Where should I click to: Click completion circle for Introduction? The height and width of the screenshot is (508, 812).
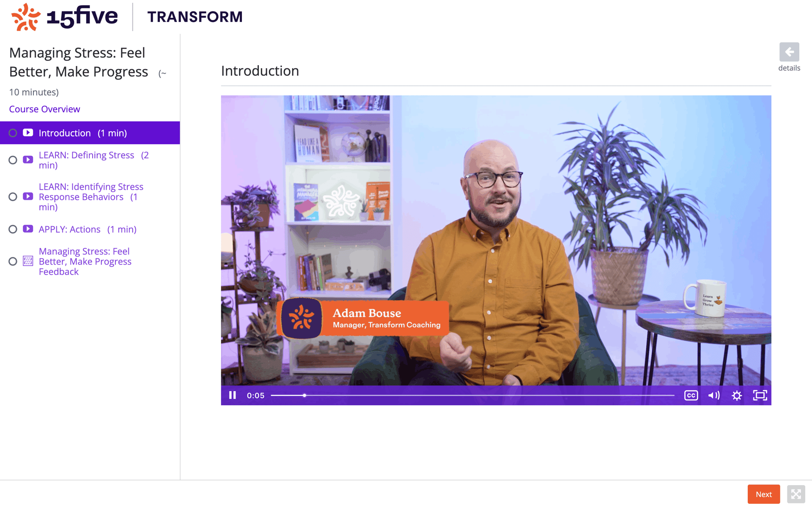click(x=13, y=133)
